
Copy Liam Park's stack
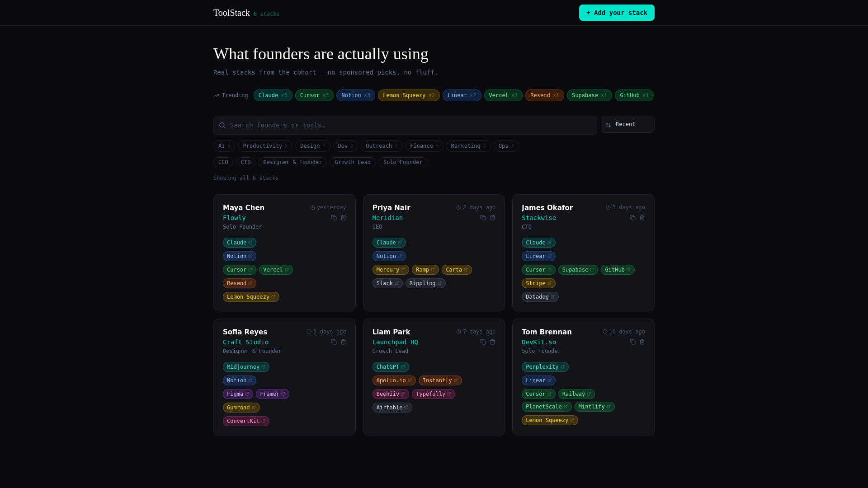(x=483, y=342)
